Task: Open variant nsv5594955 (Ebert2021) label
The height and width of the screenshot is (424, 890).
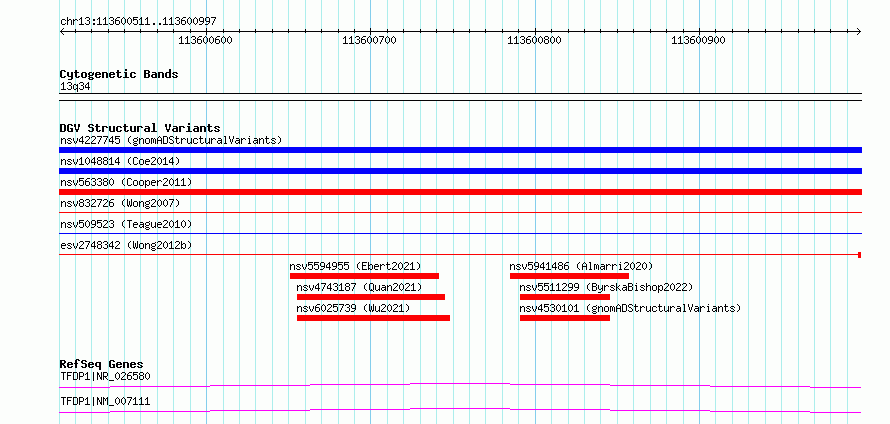Action: click(355, 266)
